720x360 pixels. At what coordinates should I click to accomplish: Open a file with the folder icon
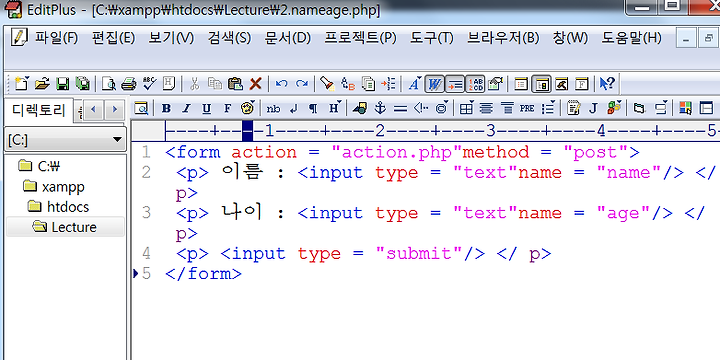click(x=42, y=84)
